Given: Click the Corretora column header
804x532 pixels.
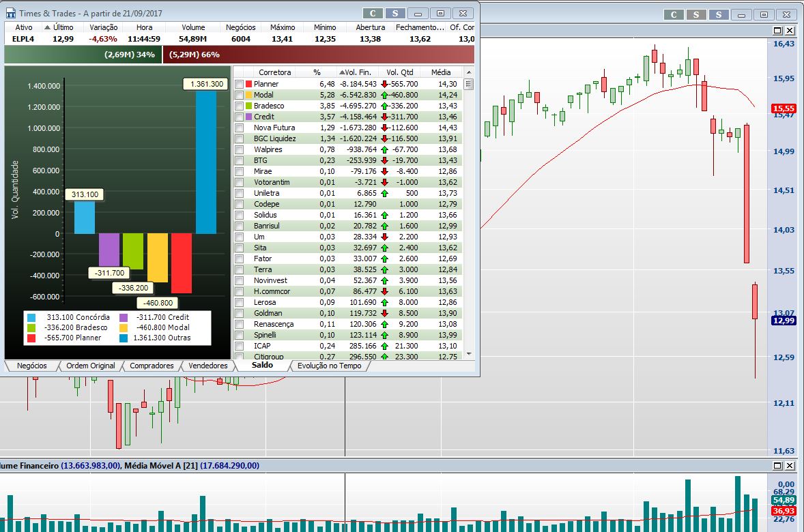Looking at the screenshot, I should click(x=274, y=72).
